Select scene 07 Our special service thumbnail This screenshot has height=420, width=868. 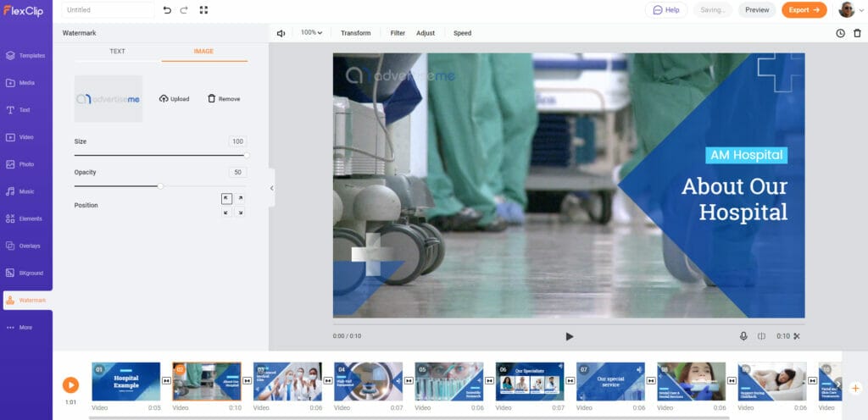click(x=610, y=381)
